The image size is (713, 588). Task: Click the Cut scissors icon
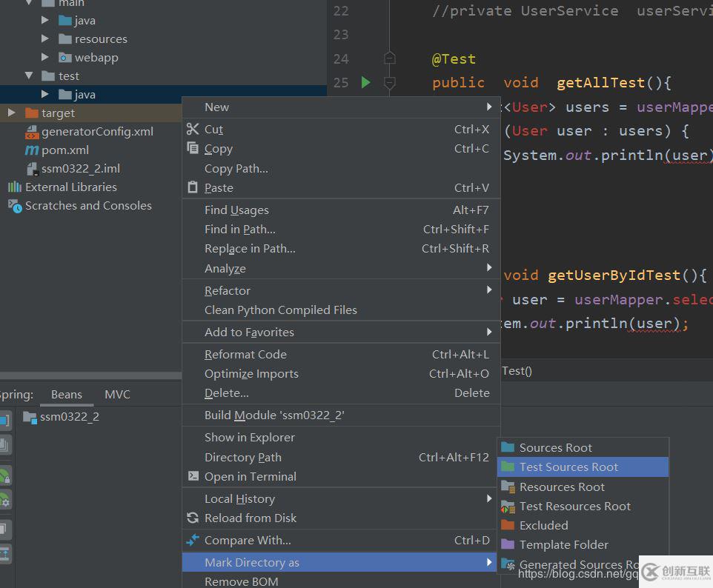(x=193, y=129)
